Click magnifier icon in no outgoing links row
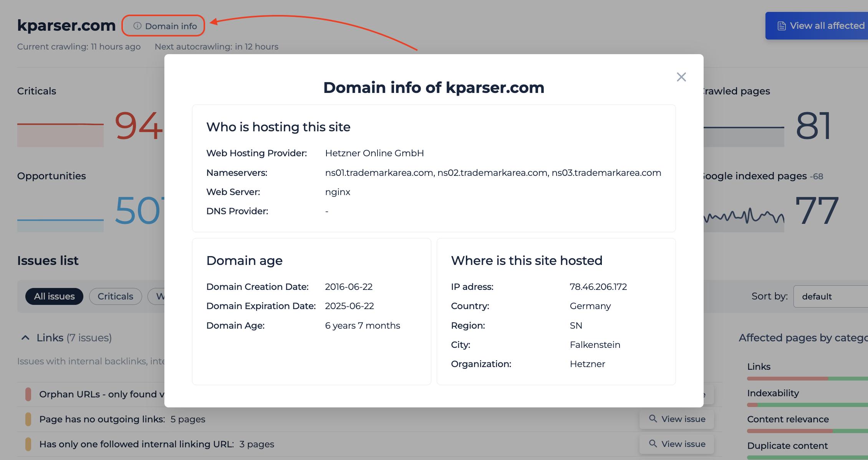868x460 pixels. tap(653, 419)
